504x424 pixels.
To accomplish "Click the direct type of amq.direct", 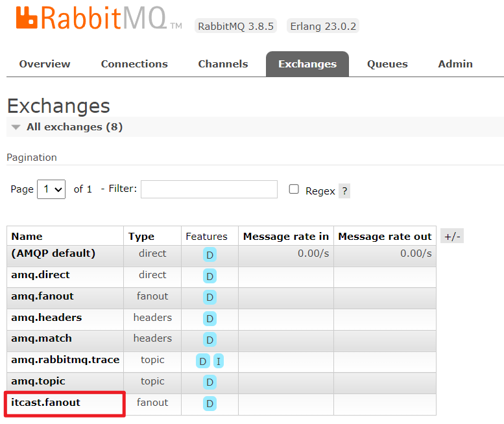I will [152, 275].
